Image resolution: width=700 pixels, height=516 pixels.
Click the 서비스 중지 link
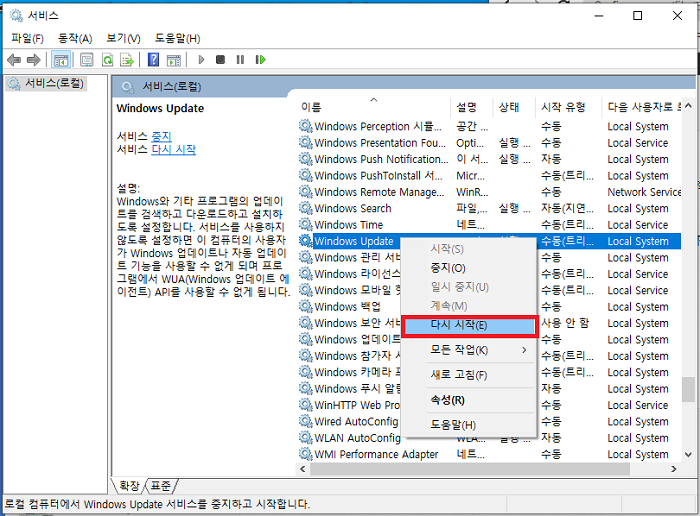pyautogui.click(x=161, y=136)
